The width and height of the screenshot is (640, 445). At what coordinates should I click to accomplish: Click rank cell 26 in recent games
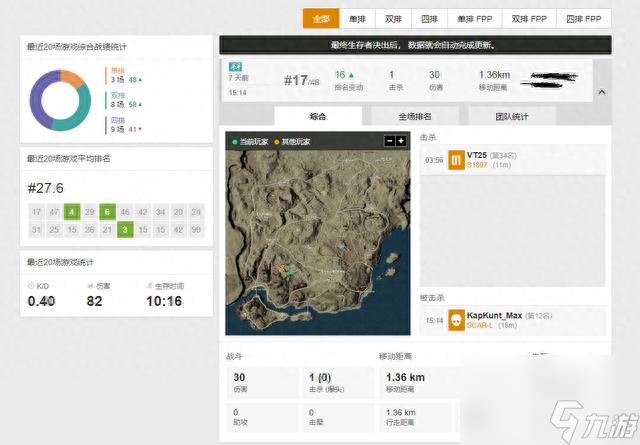(x=90, y=230)
